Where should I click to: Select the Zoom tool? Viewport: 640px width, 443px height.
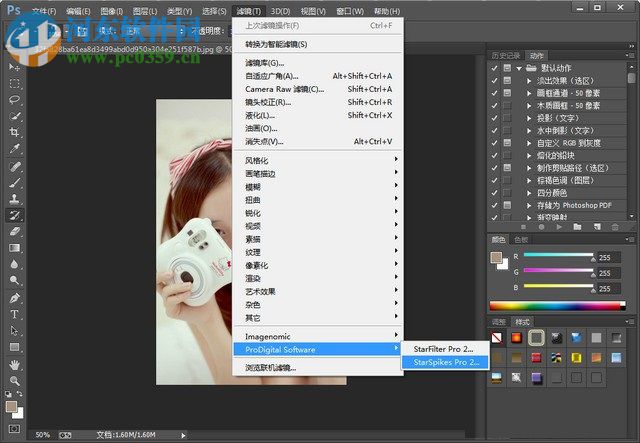(14, 381)
